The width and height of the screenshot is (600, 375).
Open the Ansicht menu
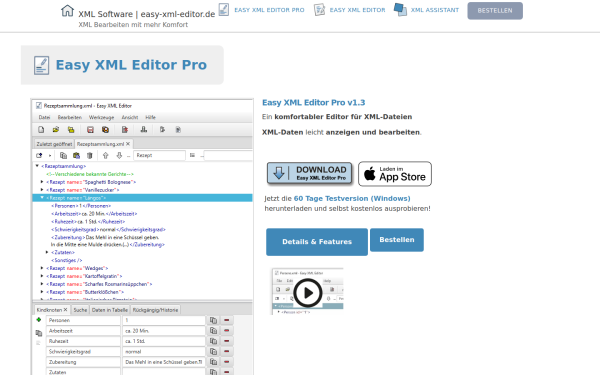click(130, 117)
